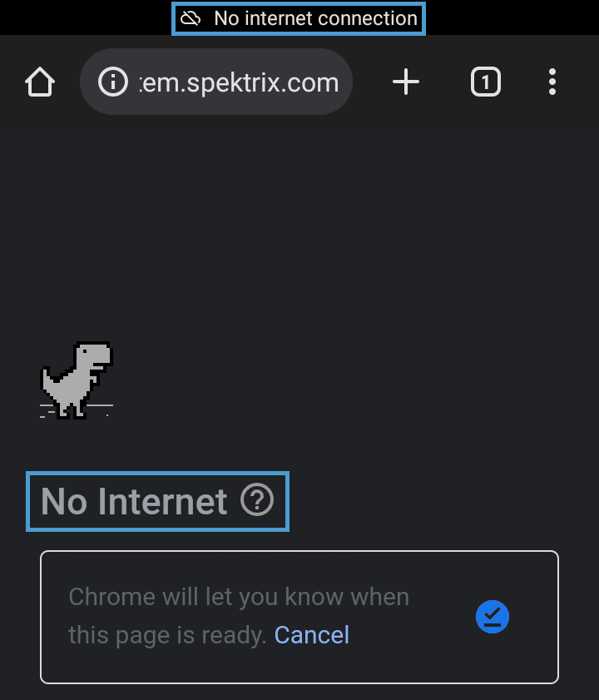Open Chrome's three-dot overflow menu
This screenshot has width=599, height=700.
[x=552, y=82]
